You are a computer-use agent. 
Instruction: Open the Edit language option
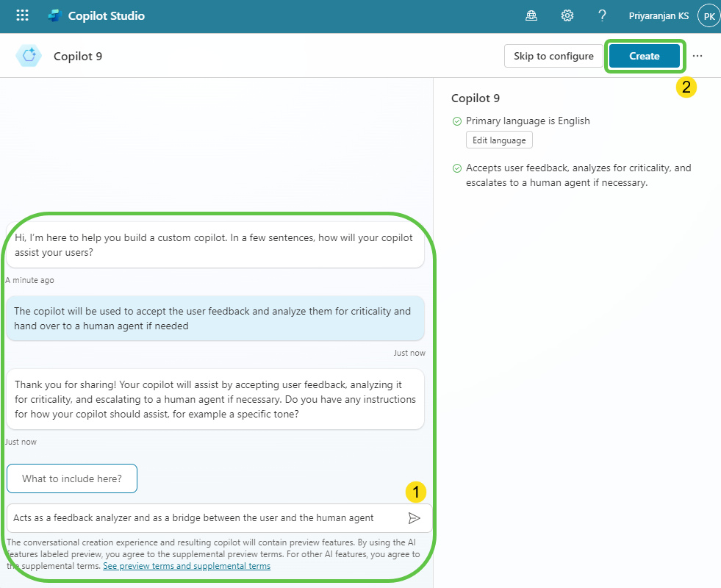coord(499,140)
